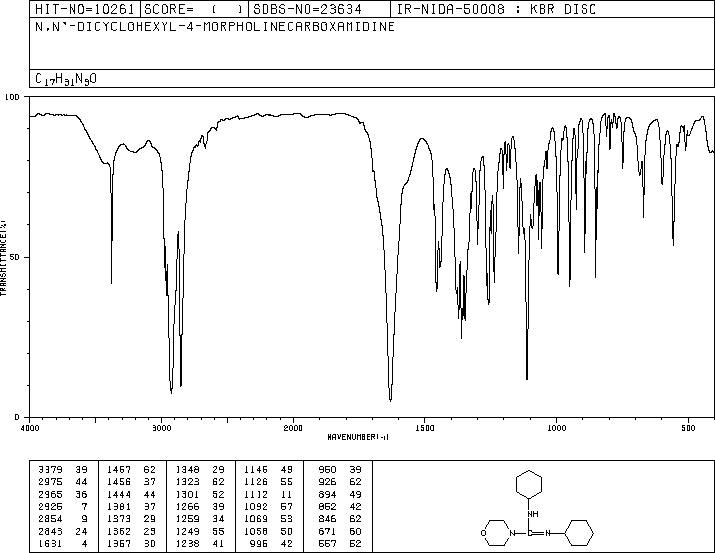Select peak table entry 862
Screen dimensions: 715x553
[327, 506]
